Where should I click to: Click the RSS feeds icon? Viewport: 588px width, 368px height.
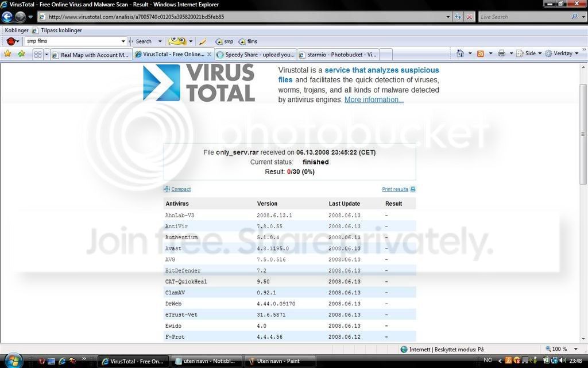pos(481,53)
